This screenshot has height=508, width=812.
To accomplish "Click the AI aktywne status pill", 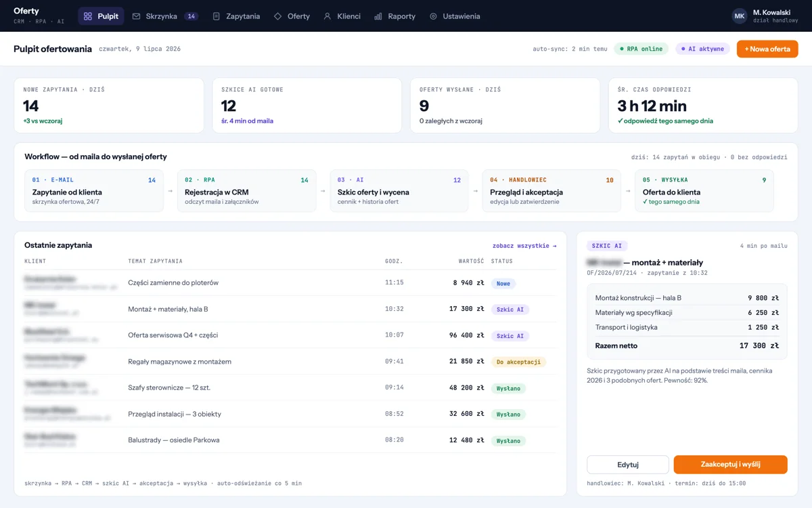I will click(x=702, y=49).
